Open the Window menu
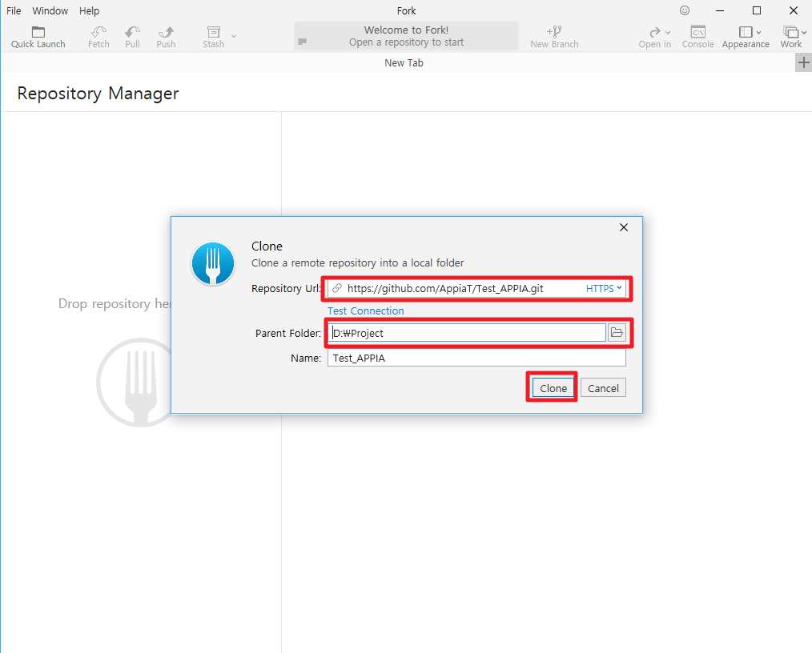The height and width of the screenshot is (653, 812). (x=50, y=11)
